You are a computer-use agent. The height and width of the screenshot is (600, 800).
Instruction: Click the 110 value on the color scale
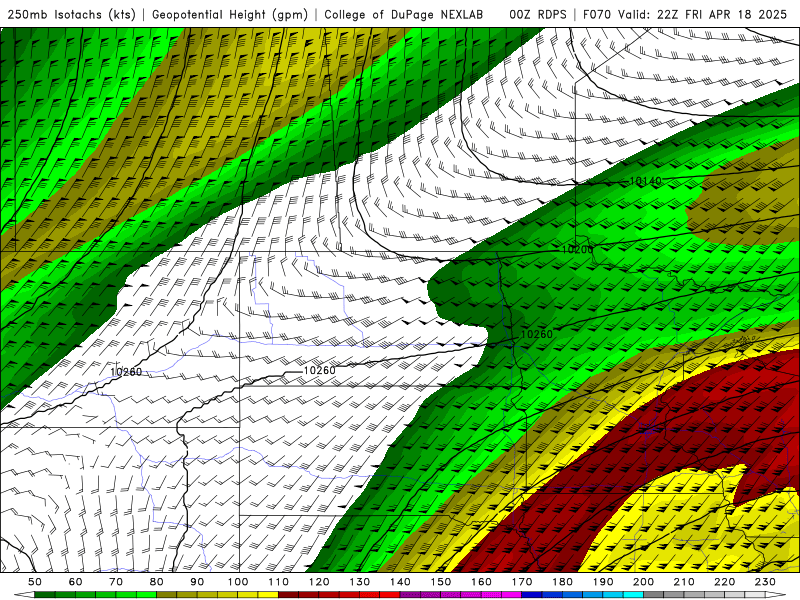pyautogui.click(x=279, y=582)
